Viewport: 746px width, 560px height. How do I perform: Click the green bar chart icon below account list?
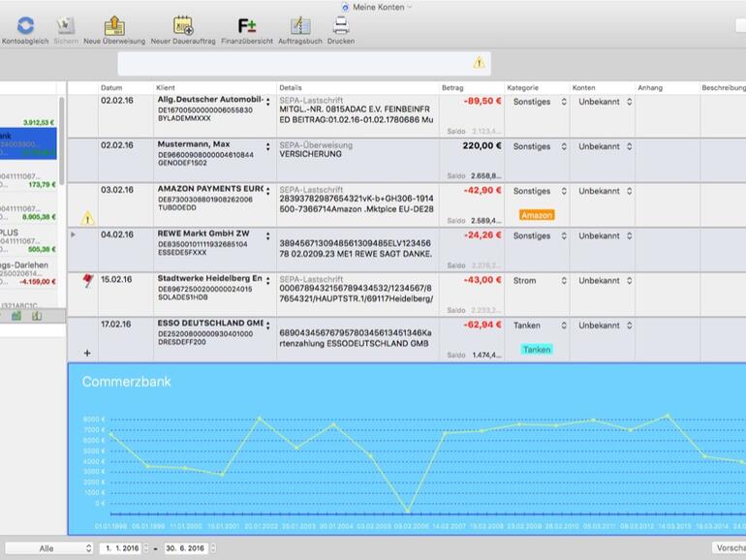pos(16,316)
